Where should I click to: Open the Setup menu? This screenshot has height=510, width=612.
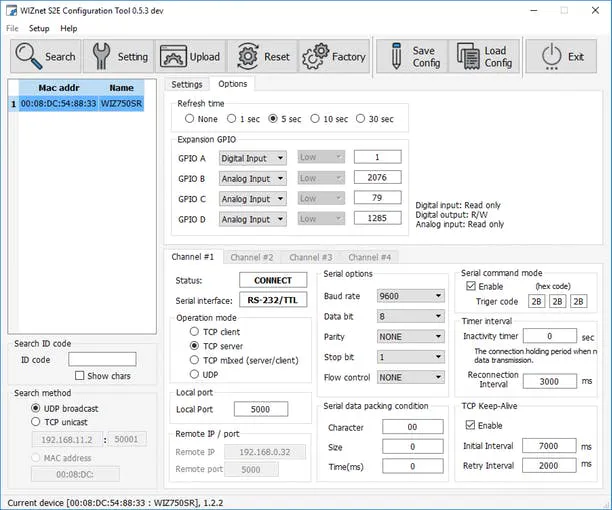pos(39,28)
